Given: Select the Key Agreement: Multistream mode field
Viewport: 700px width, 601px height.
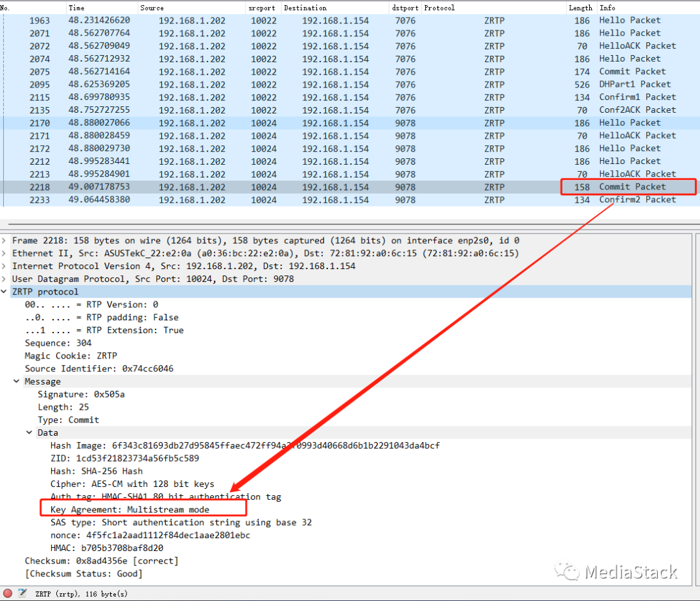Looking at the screenshot, I should point(130,510).
